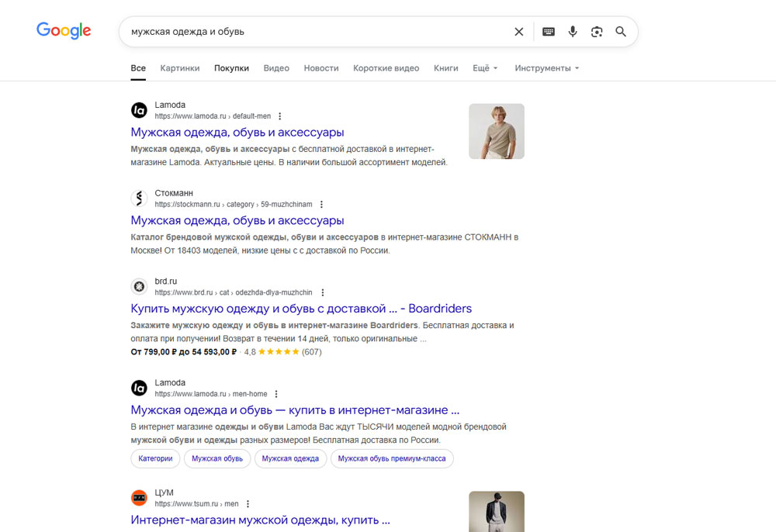Click the Стокманн favicon

coord(139,199)
